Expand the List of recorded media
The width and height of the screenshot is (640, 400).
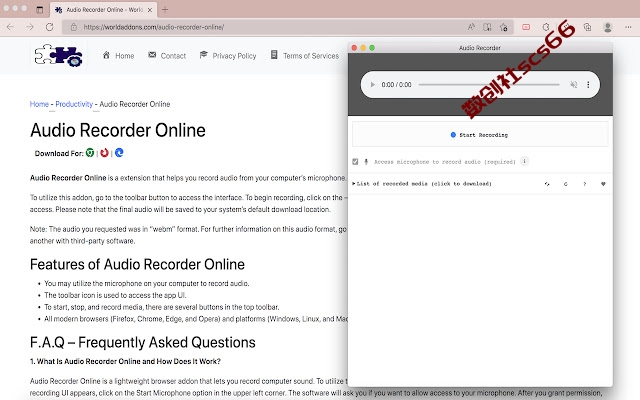(422, 184)
